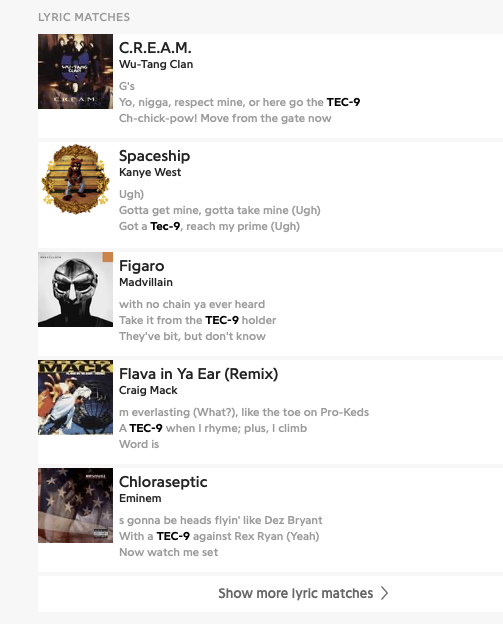Click the Spaceship album artwork
This screenshot has height=624, width=503.
75,179
